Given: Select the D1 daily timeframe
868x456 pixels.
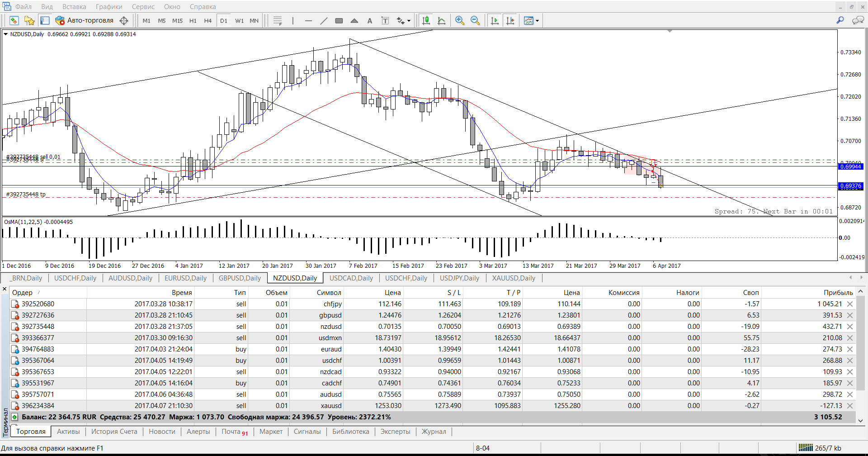Looking at the screenshot, I should click(x=224, y=20).
